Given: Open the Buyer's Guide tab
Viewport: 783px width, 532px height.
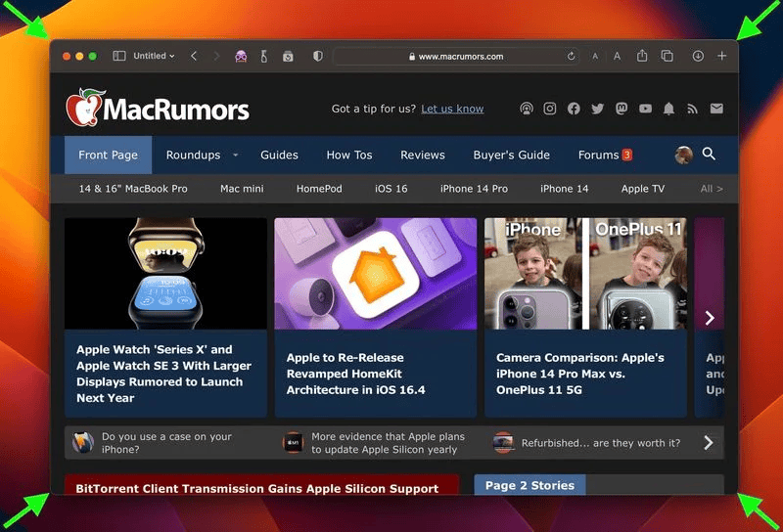Looking at the screenshot, I should [x=511, y=155].
